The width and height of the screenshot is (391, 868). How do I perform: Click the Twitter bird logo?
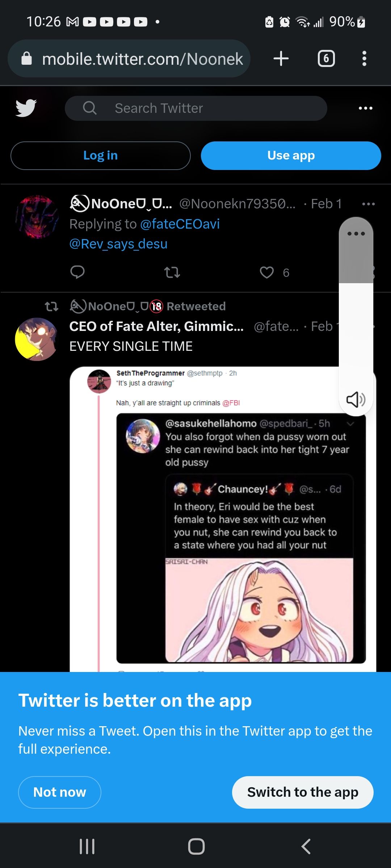click(x=26, y=108)
